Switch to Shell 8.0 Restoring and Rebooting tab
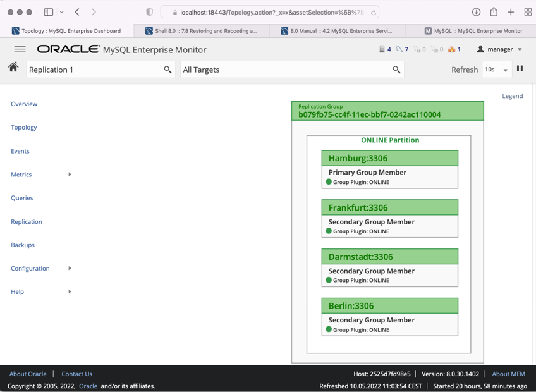 coord(202,31)
